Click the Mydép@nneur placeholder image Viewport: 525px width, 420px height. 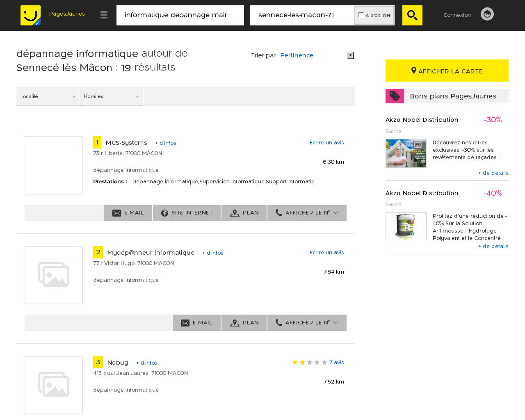(54, 275)
